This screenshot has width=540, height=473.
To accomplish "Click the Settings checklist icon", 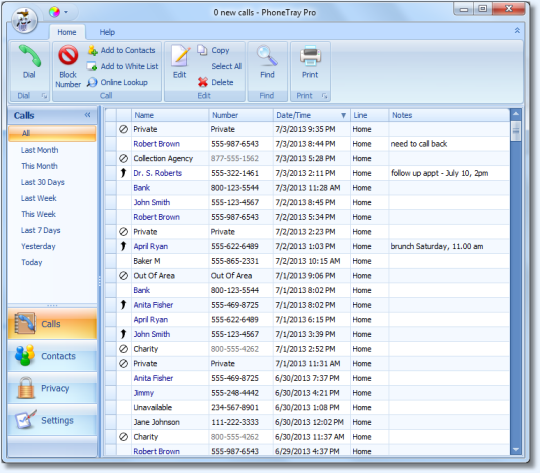I will (26, 419).
